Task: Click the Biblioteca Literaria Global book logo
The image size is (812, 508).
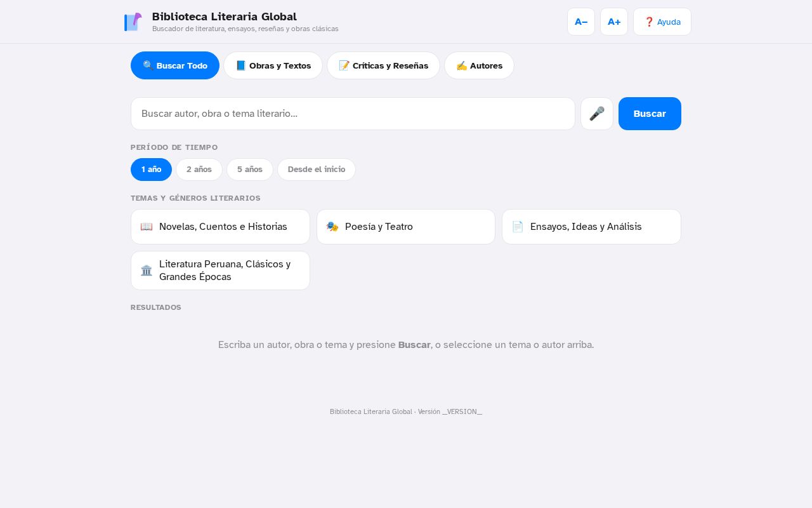Action: [133, 22]
